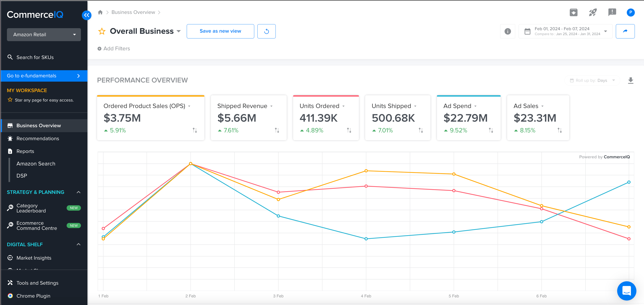
Task: Click the home breadcrumb icon
Action: (100, 12)
